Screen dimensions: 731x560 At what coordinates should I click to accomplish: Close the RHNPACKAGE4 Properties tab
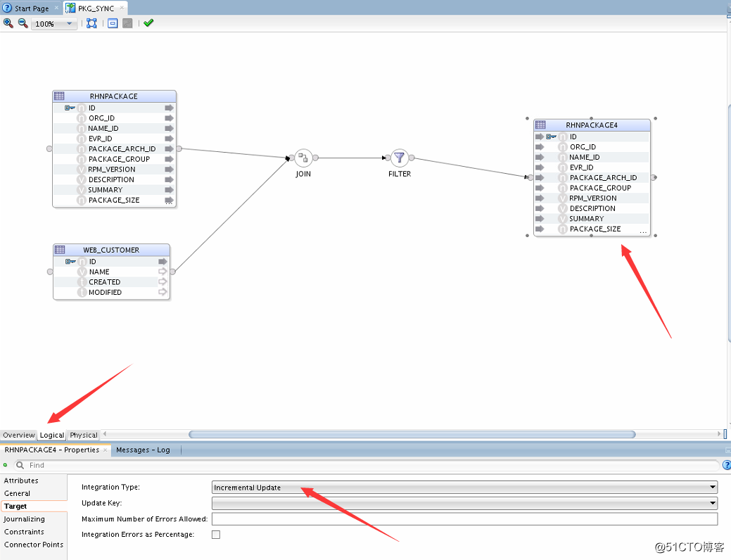(x=105, y=450)
